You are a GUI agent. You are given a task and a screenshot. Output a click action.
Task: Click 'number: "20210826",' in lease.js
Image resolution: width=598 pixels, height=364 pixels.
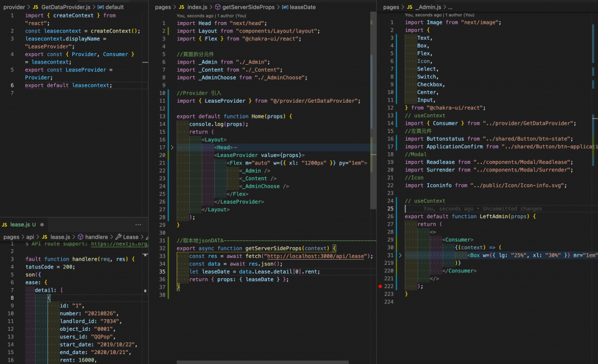[89, 313]
